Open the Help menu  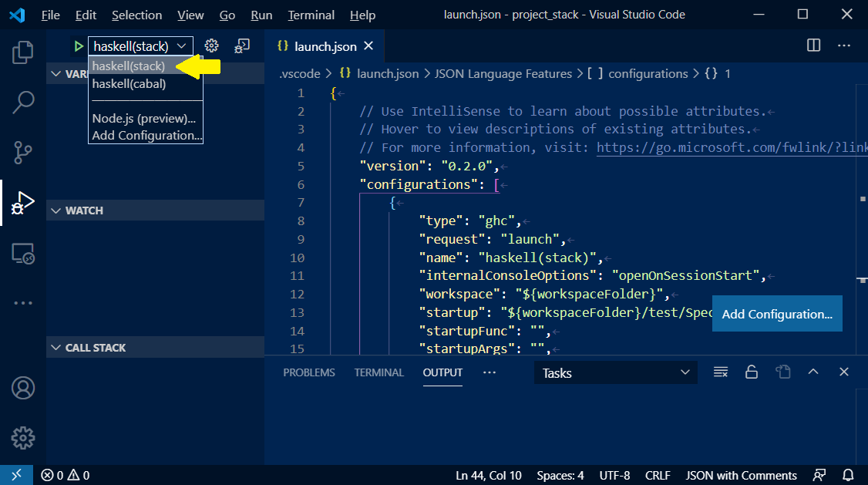pos(362,15)
